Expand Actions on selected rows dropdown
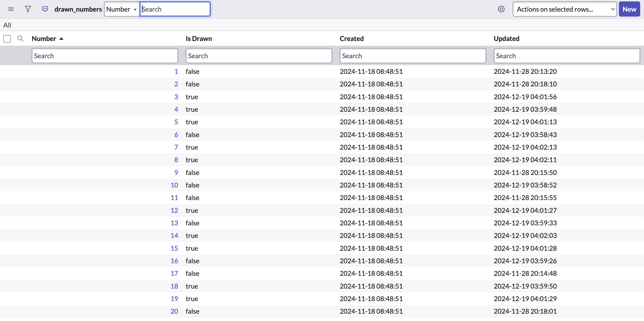This screenshot has width=644, height=321. tap(564, 9)
